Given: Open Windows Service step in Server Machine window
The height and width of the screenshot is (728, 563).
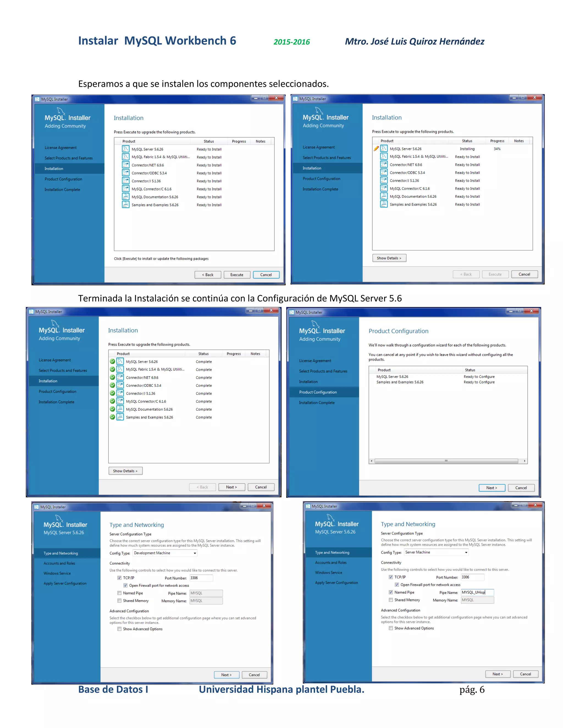Looking at the screenshot, I should pyautogui.click(x=329, y=573).
